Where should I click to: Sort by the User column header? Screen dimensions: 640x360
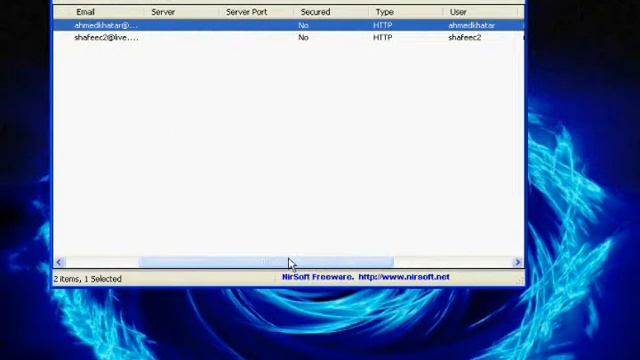point(480,12)
